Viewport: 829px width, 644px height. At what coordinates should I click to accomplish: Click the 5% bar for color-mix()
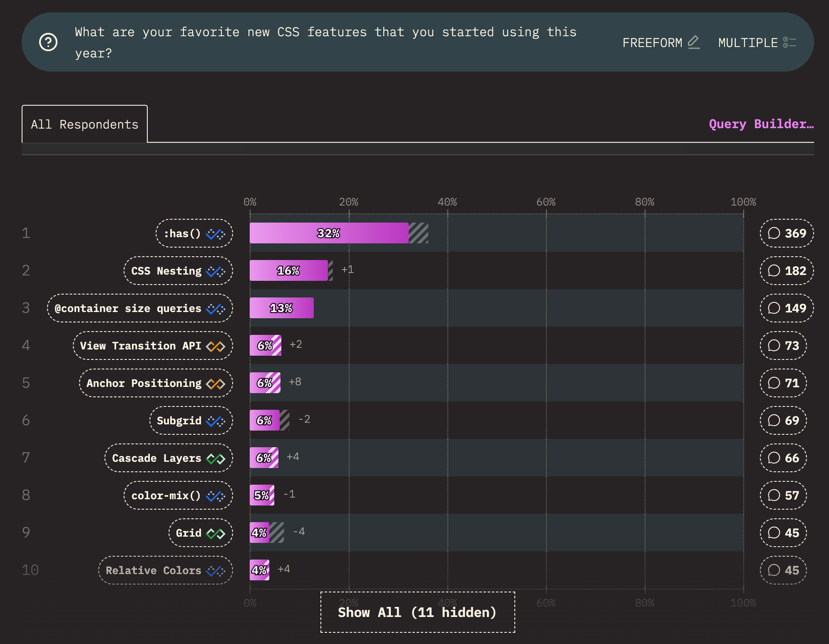click(262, 495)
